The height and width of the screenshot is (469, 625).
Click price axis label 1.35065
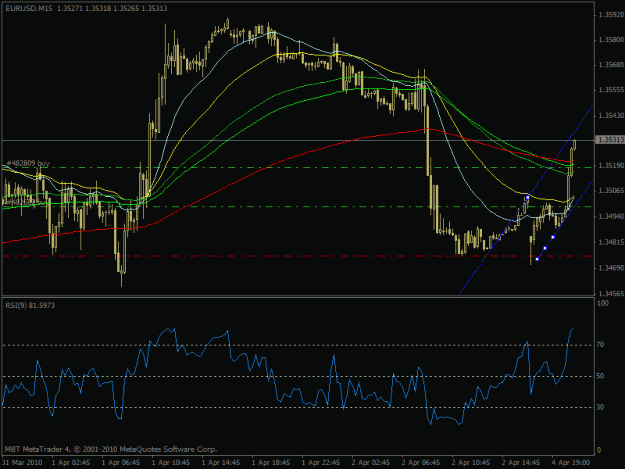[611, 191]
